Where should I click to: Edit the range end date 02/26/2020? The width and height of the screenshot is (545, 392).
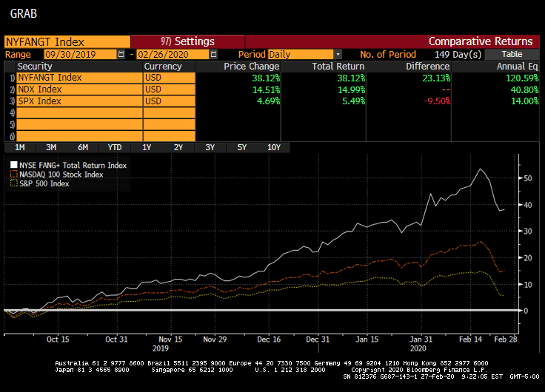click(172, 54)
